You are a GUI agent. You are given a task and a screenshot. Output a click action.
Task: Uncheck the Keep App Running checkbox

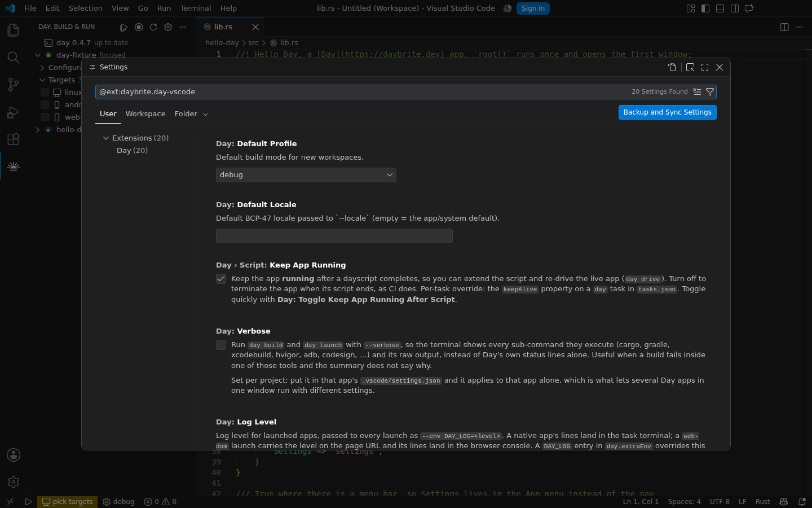click(x=221, y=279)
